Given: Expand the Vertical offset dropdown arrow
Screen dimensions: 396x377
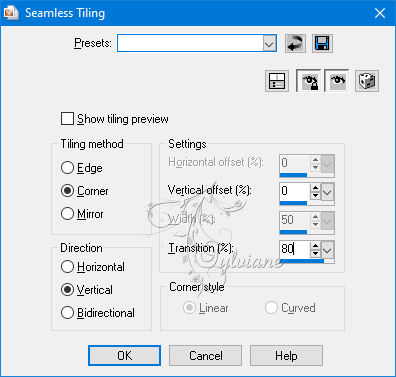Looking at the screenshot, I should tap(328, 192).
